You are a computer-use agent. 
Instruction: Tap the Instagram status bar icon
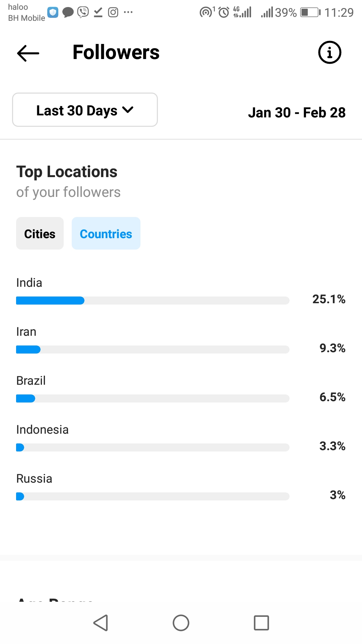click(x=113, y=12)
